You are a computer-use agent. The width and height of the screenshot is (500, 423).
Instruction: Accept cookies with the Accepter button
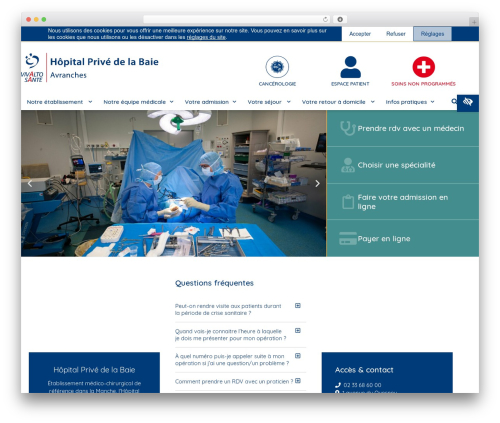click(x=360, y=34)
